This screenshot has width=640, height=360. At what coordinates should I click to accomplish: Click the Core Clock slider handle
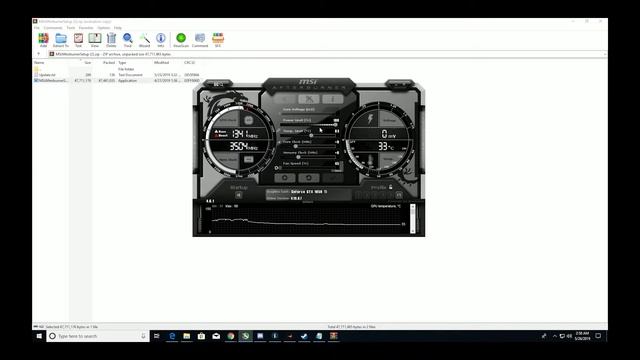(x=296, y=146)
